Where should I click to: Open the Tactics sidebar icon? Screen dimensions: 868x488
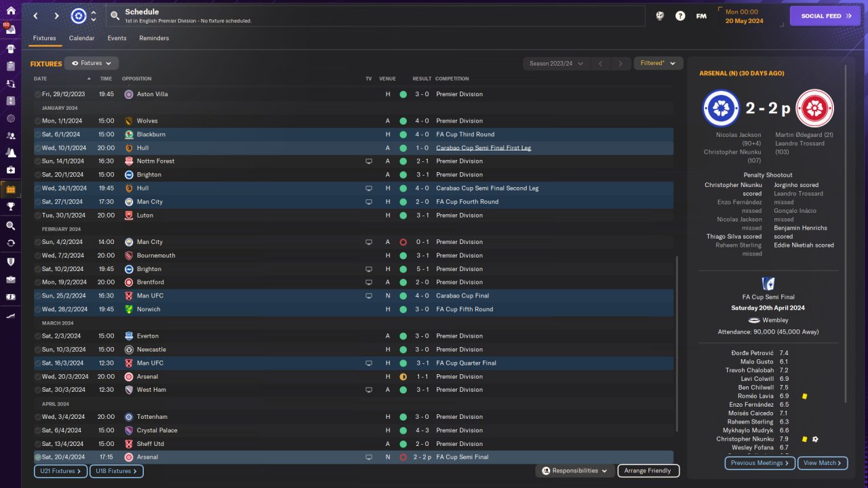coord(10,101)
